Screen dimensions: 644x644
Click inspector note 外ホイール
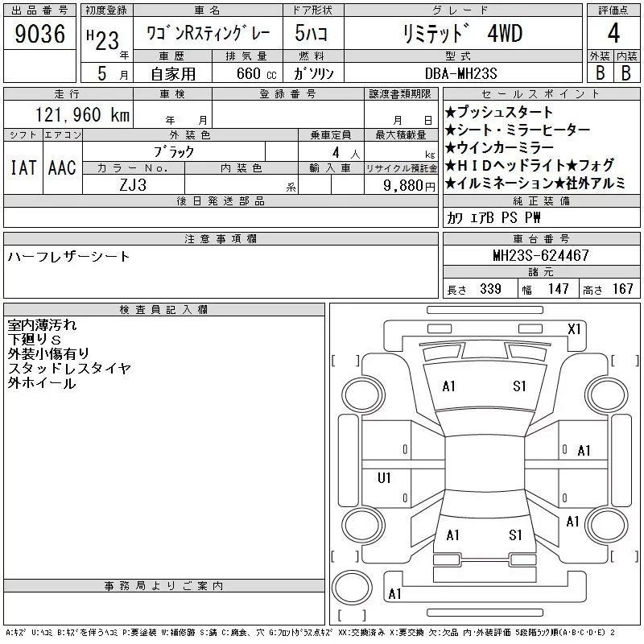[42, 383]
